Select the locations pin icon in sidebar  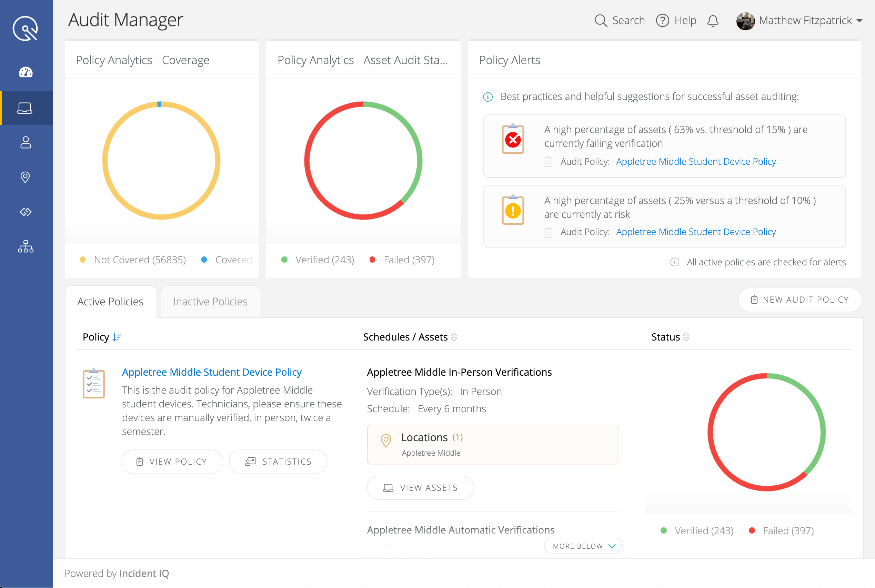point(26,177)
